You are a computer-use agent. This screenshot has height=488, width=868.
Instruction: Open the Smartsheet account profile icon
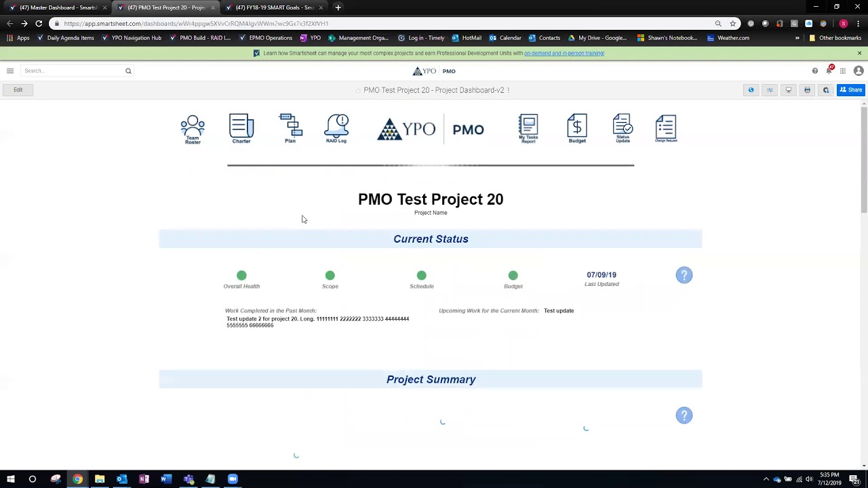click(x=859, y=71)
